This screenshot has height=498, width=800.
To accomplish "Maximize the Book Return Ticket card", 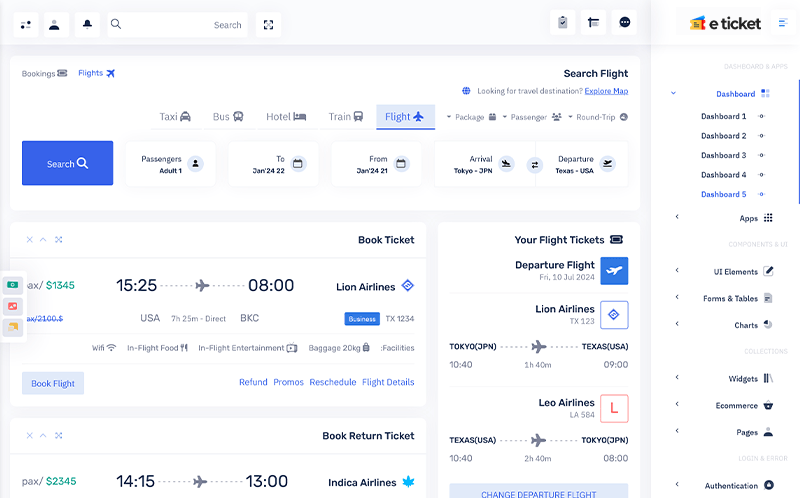I will click(59, 435).
